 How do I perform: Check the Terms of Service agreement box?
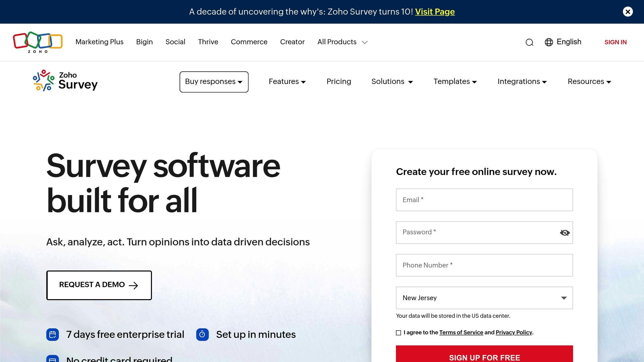(398, 333)
